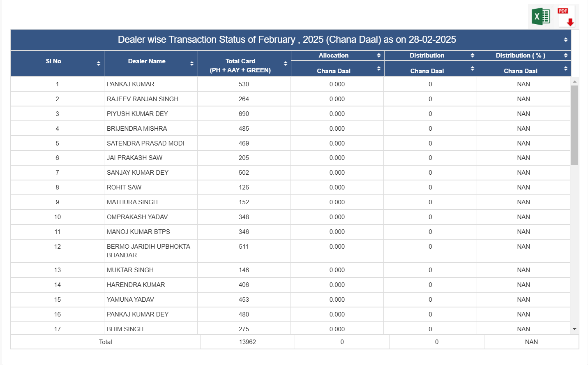The width and height of the screenshot is (588, 365).
Task: Select dealer ROHIT SAW
Action: [124, 187]
